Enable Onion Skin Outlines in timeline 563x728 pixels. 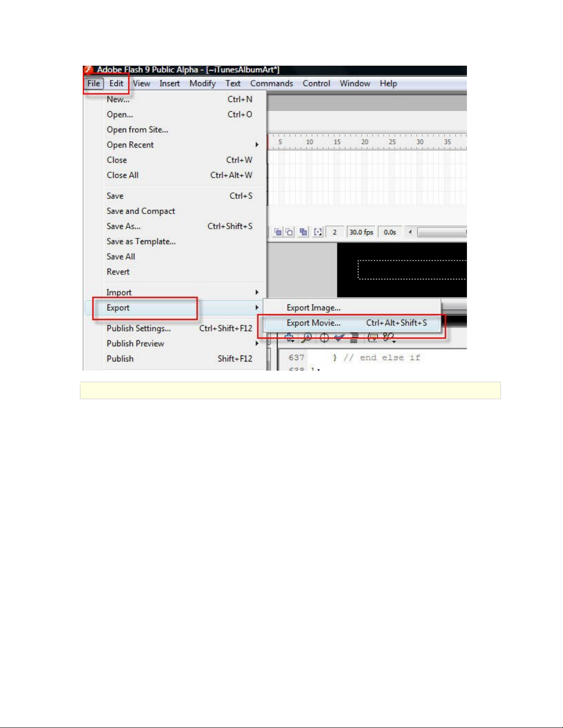coord(289,232)
